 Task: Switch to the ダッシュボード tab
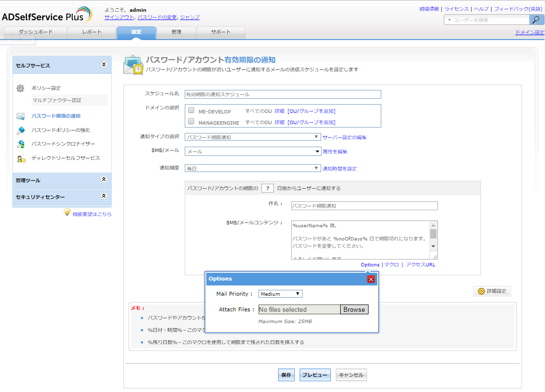click(36, 32)
